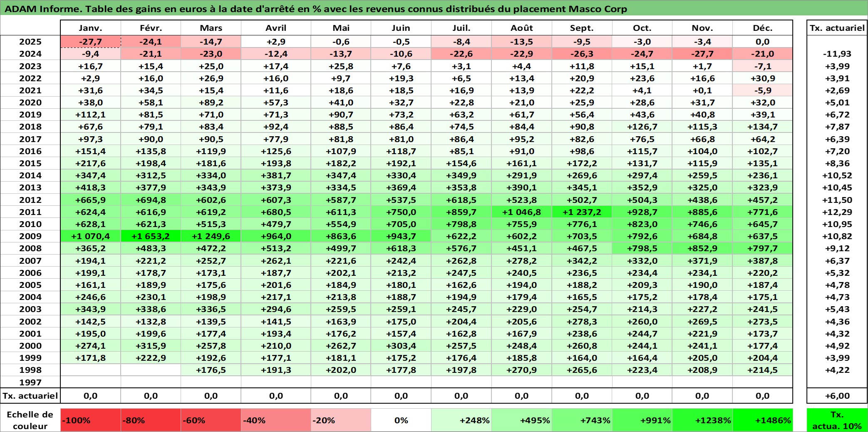Select the 2007 Déc. value +387,8
The width and height of the screenshot is (868, 432).
pos(762,261)
